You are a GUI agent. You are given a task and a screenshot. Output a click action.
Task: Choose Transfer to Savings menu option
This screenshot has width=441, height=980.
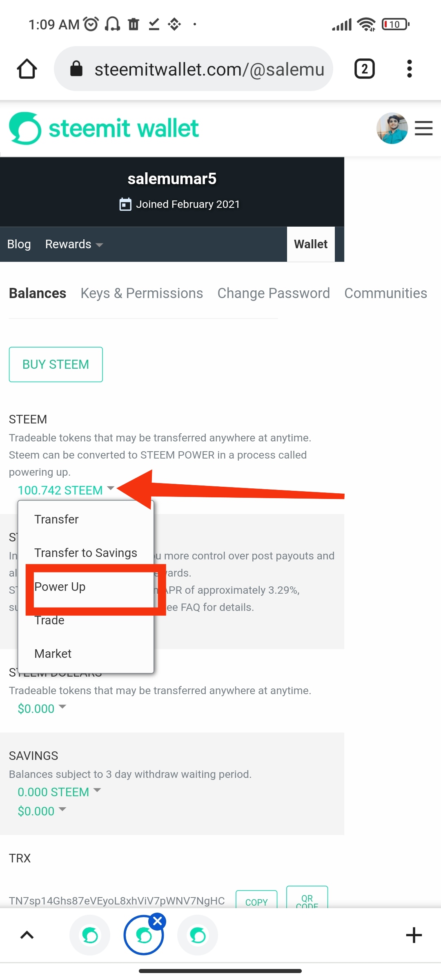(86, 553)
